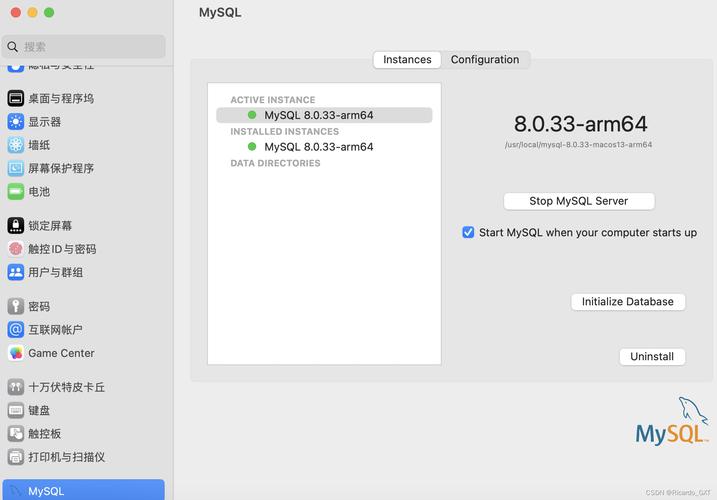Open the Keyboard (键盘) sidebar icon

click(x=16, y=410)
